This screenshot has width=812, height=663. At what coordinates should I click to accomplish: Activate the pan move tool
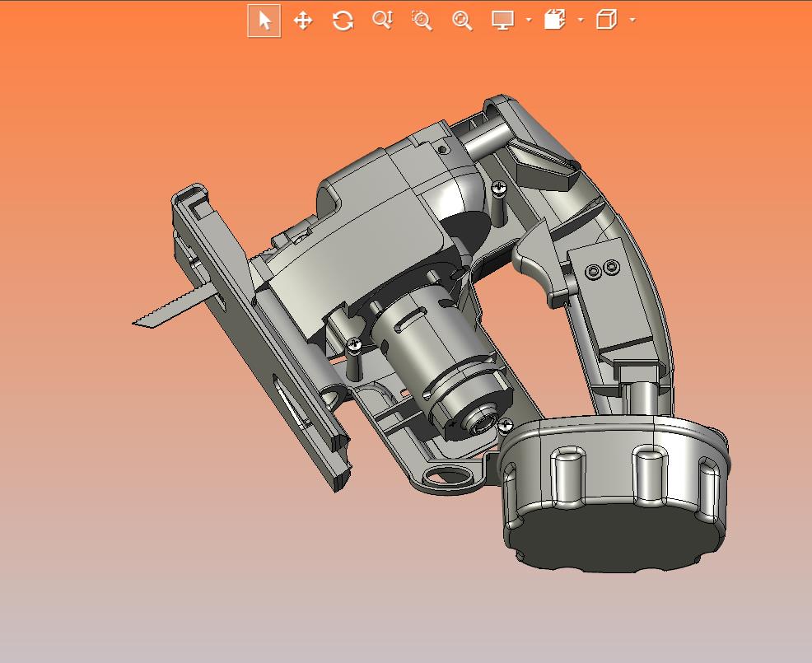coord(303,21)
